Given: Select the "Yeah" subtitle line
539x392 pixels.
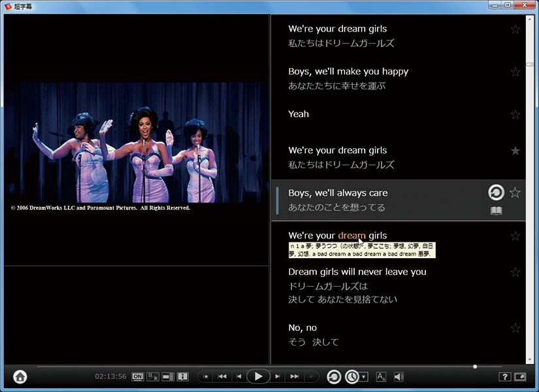Looking at the screenshot, I should (299, 114).
